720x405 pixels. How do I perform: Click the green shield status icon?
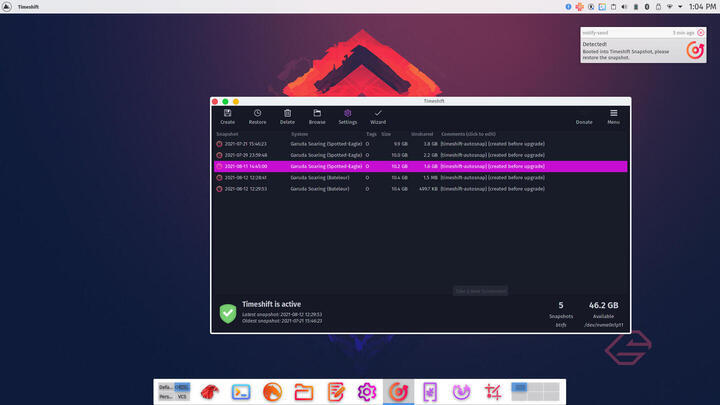tap(228, 314)
